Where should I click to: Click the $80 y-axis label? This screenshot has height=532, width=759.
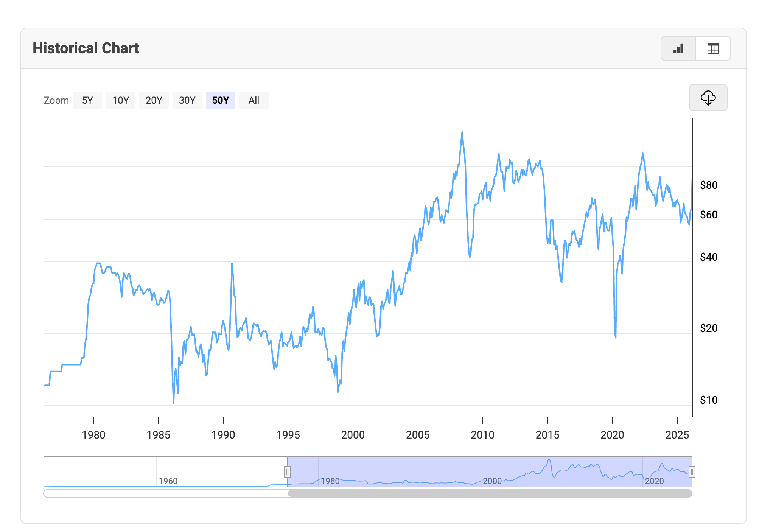[x=709, y=185]
